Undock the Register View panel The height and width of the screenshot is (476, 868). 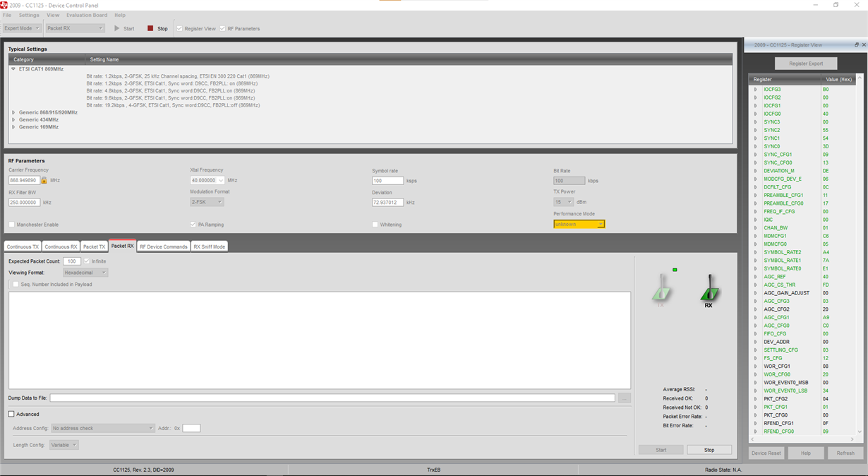[x=857, y=44]
